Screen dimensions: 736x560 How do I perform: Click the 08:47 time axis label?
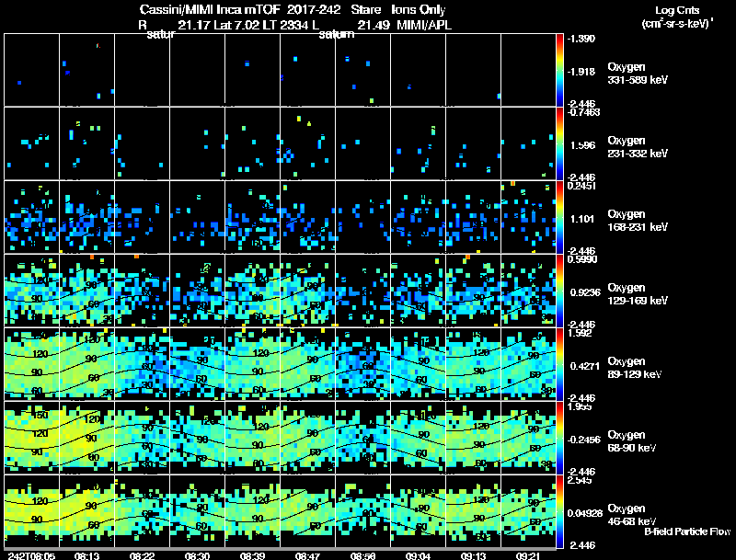(307, 556)
